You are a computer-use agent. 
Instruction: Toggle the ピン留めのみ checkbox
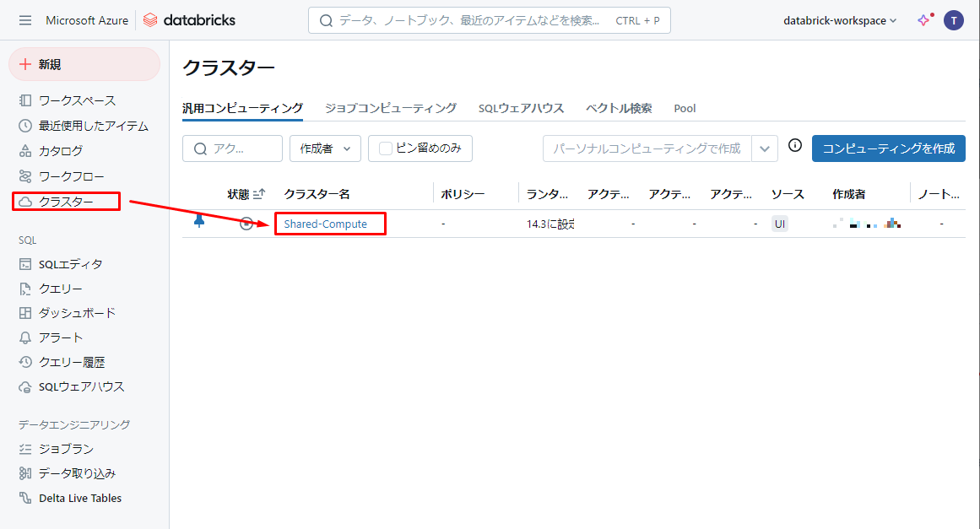(386, 148)
